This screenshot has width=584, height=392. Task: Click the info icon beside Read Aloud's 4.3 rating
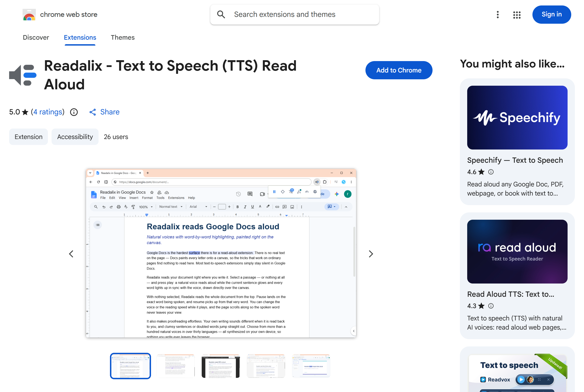click(491, 306)
